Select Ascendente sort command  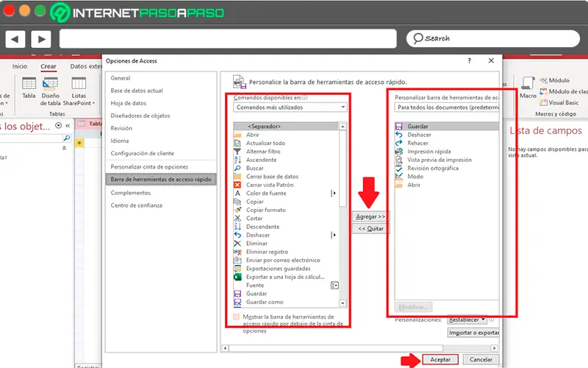pos(286,160)
